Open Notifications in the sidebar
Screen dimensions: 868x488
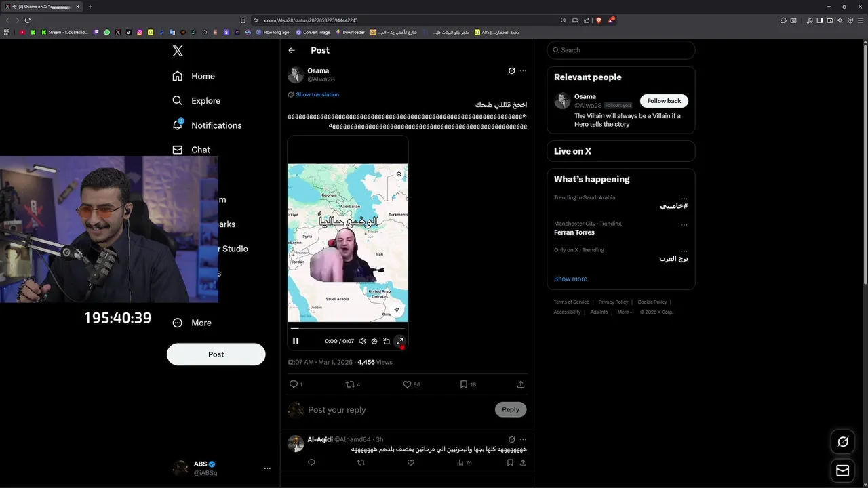(207, 125)
